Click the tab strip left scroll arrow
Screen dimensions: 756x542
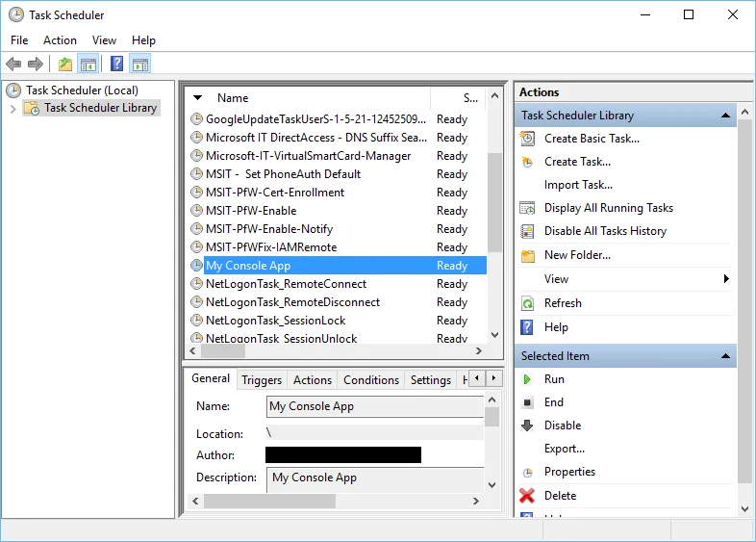pyautogui.click(x=477, y=378)
